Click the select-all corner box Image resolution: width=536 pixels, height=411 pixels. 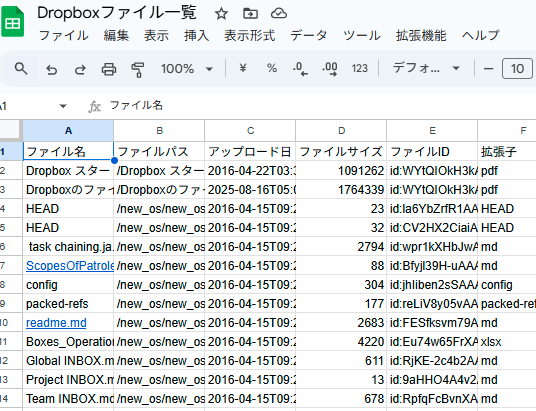[x=10, y=130]
